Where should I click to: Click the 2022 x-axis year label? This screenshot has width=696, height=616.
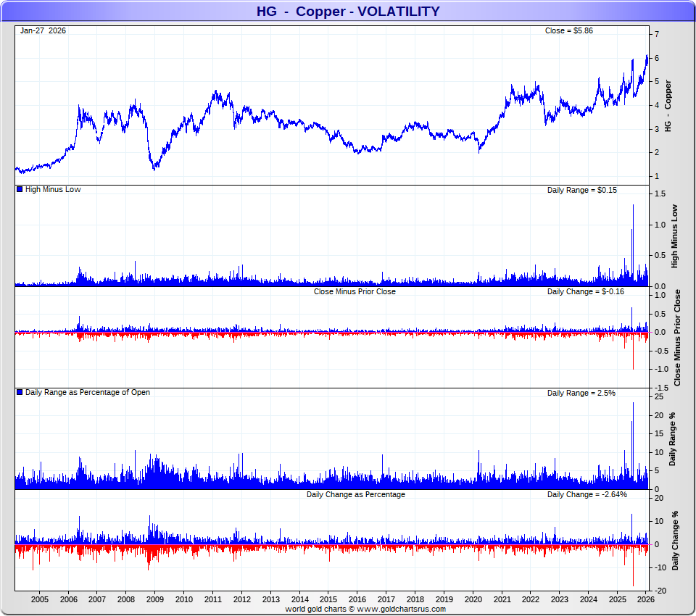click(531, 599)
